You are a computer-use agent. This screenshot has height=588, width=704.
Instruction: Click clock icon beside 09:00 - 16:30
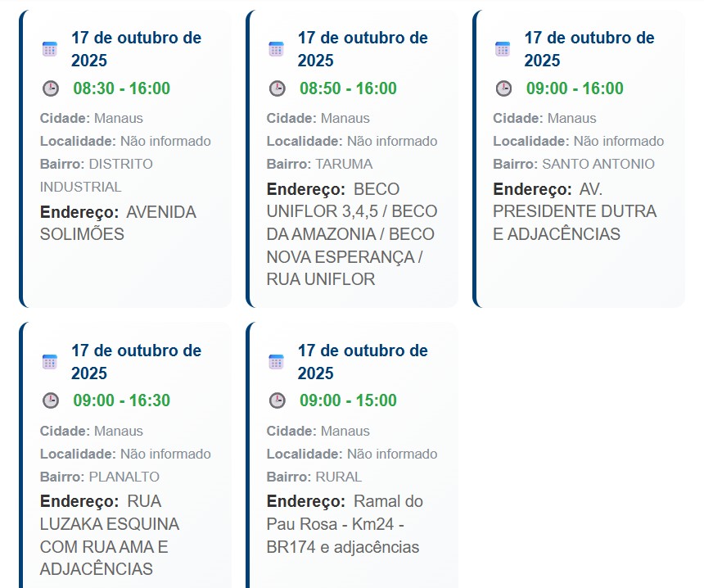point(51,401)
